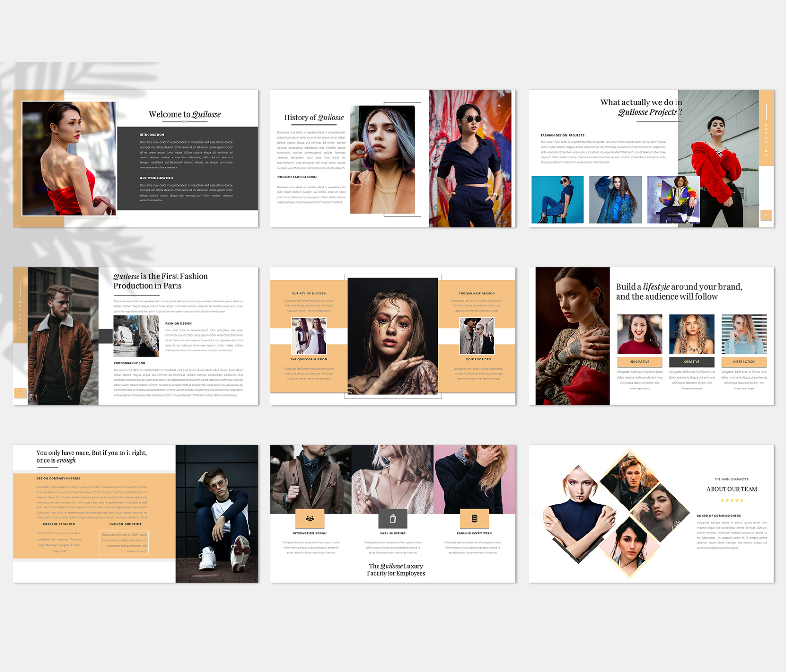Click QOUTE FOR CEO label
786x672 pixels.
click(x=478, y=359)
